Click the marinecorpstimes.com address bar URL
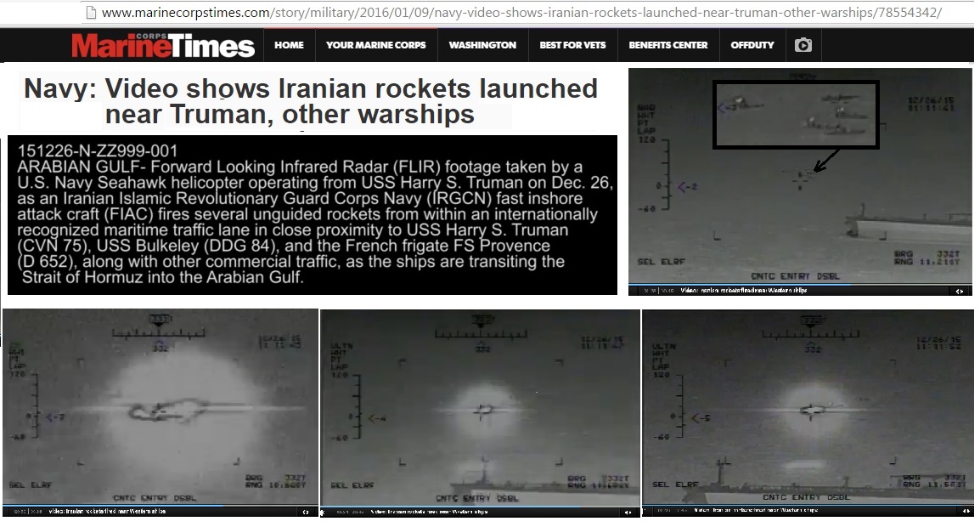The height and width of the screenshot is (527, 980). point(521,12)
